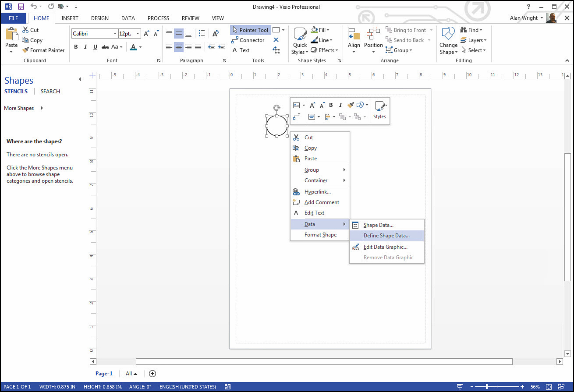The height and width of the screenshot is (392, 574).
Task: Expand More Shapes in the Shapes pane
Action: (24, 108)
